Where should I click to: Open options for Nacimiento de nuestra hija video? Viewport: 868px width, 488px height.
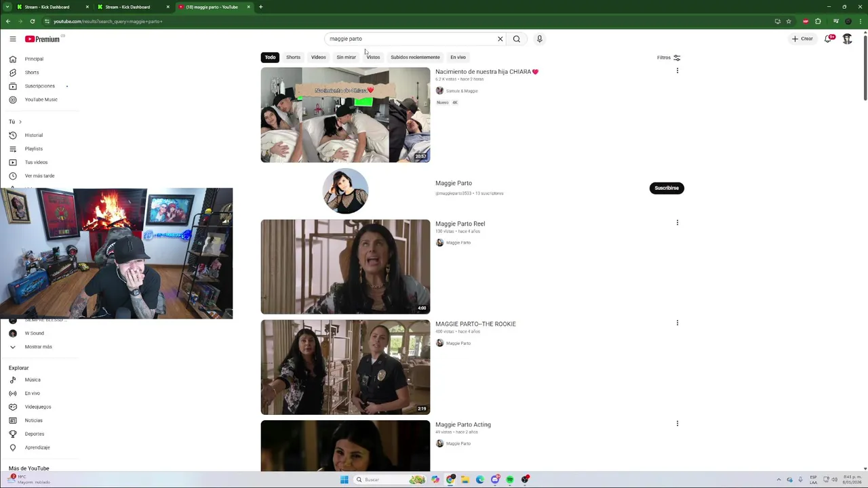[677, 71]
